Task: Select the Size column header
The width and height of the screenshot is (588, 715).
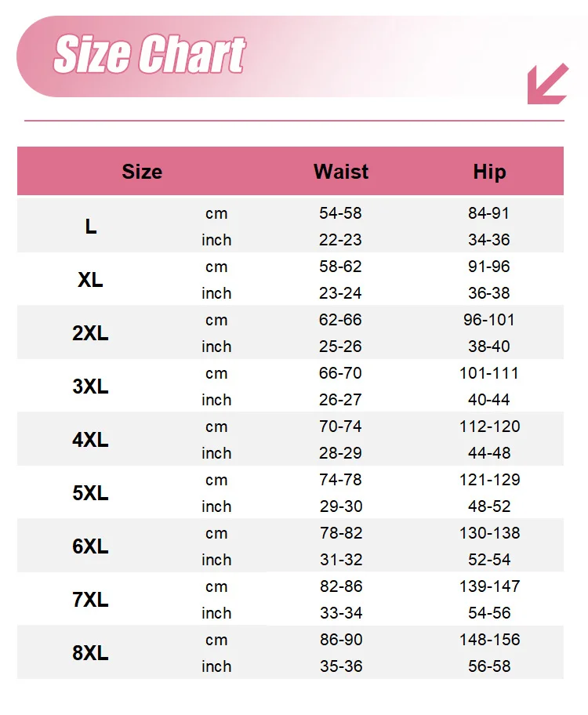Action: click(x=142, y=172)
